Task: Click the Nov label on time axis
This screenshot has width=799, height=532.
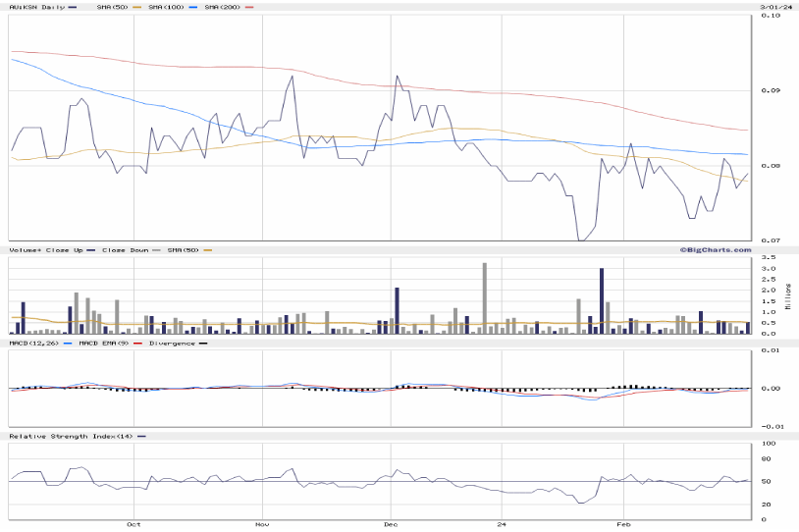Action: (x=263, y=525)
